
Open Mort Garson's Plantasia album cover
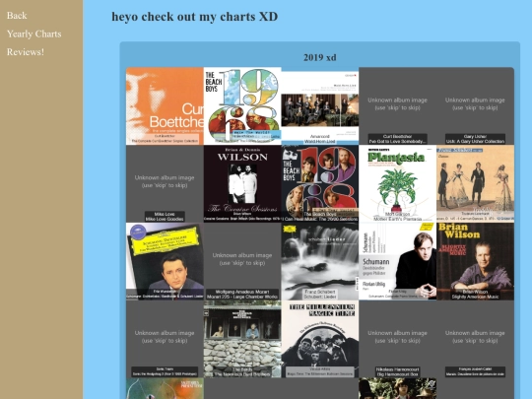coord(397,184)
